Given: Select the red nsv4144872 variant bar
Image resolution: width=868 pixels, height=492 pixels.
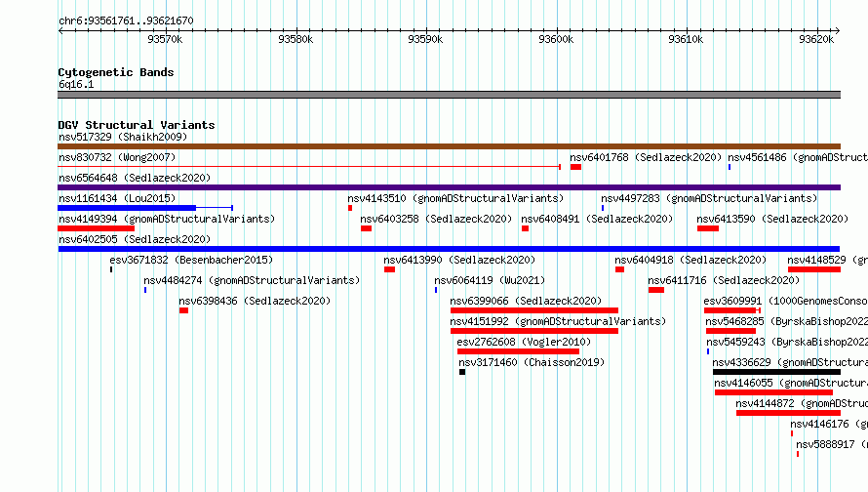Looking at the screenshot, I should coord(788,413).
